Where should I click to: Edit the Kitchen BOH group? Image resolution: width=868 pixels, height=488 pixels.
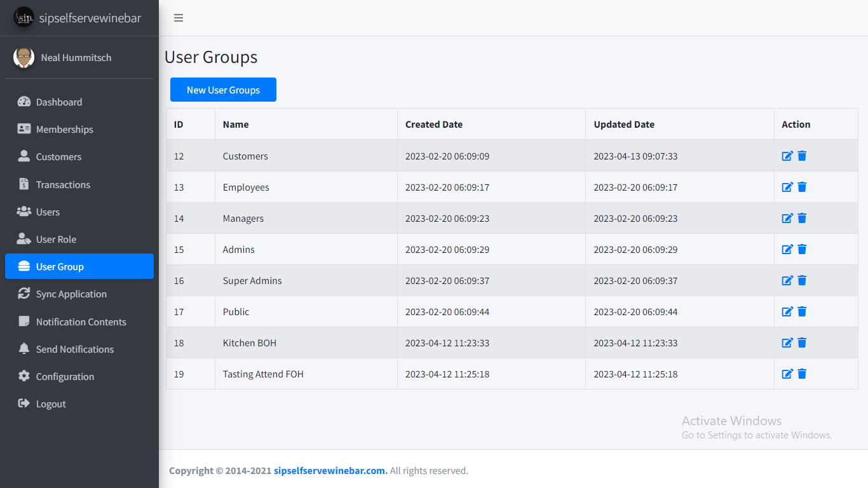(787, 342)
